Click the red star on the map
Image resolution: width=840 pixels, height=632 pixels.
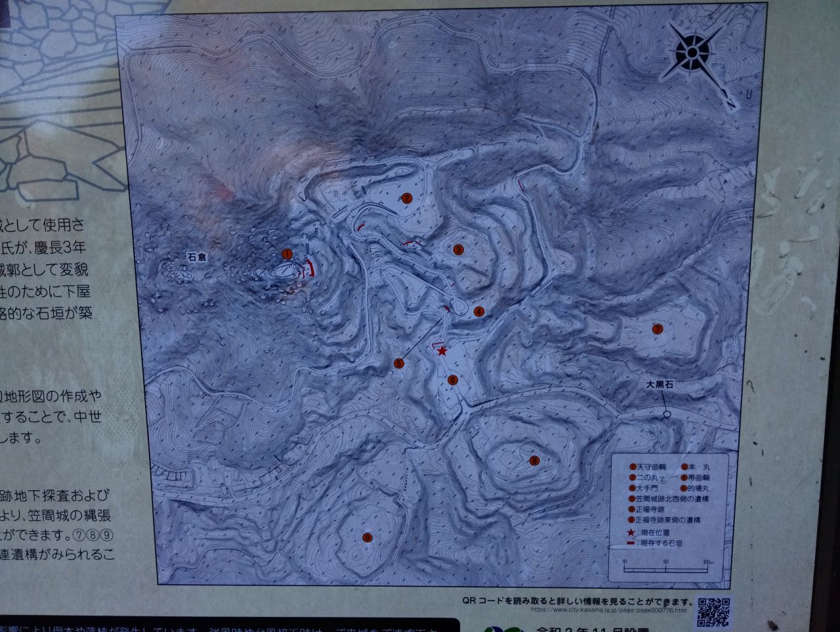442,350
